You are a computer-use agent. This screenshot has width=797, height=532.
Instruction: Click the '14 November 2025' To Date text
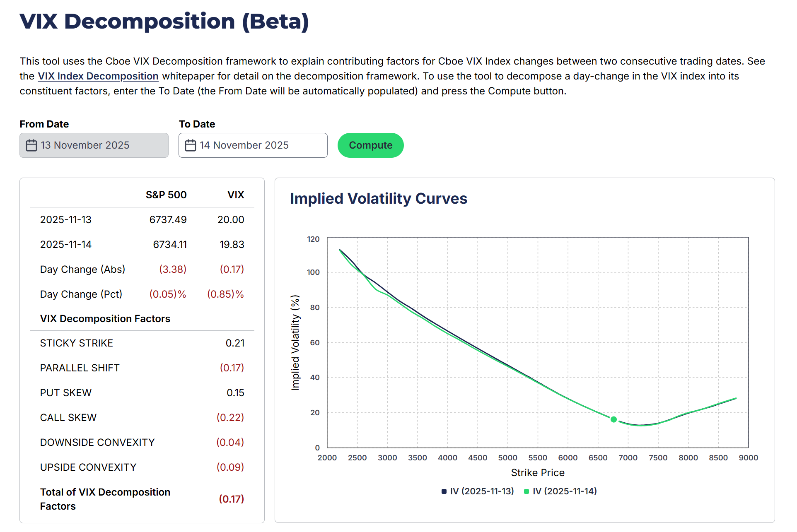pos(244,145)
